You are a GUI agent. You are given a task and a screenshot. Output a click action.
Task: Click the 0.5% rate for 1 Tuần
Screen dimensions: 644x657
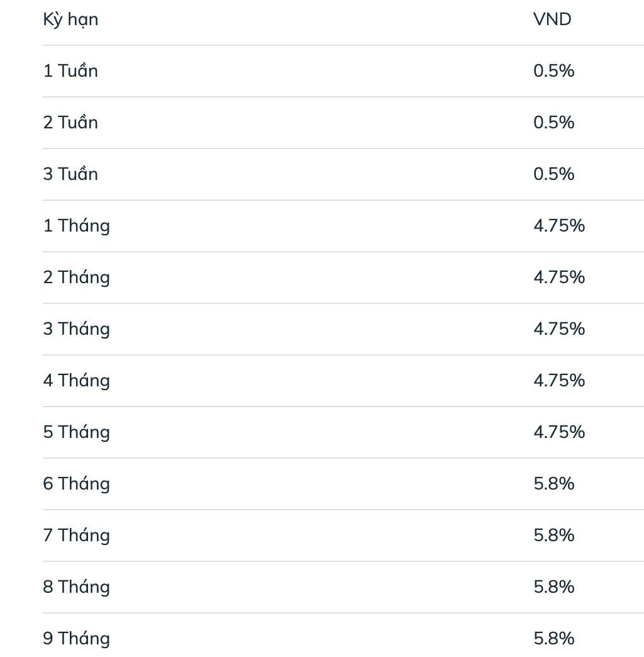point(553,71)
